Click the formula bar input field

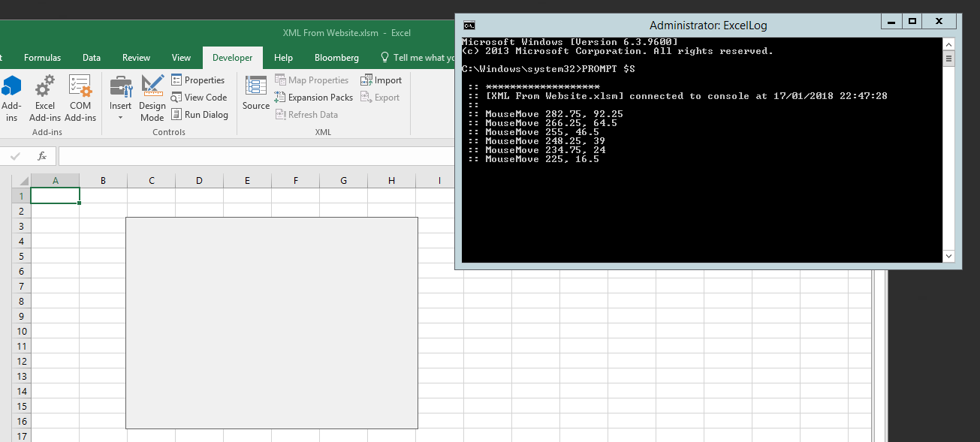pos(257,156)
